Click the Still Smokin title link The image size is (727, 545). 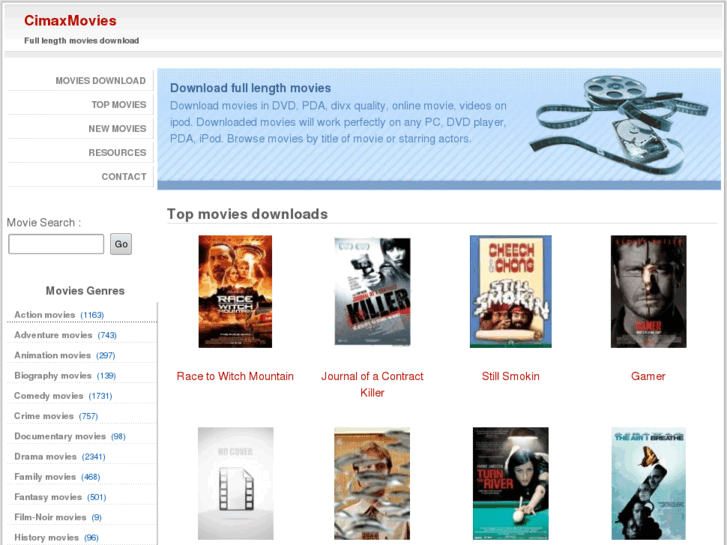(510, 376)
